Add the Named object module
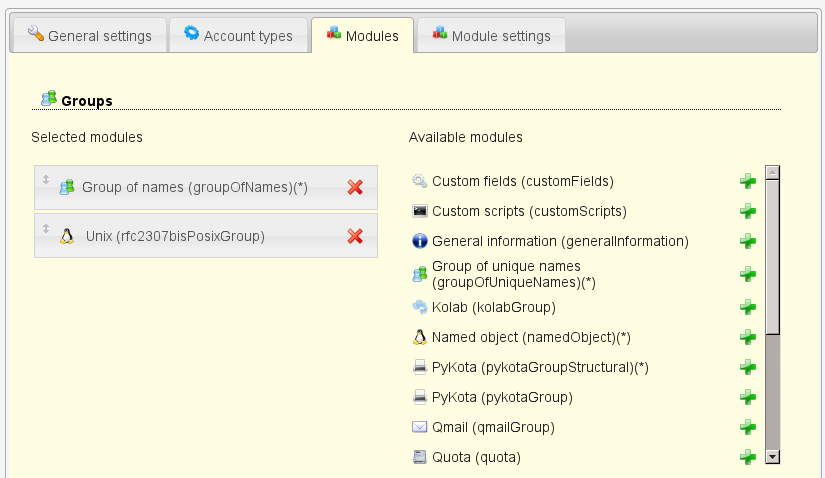 747,337
